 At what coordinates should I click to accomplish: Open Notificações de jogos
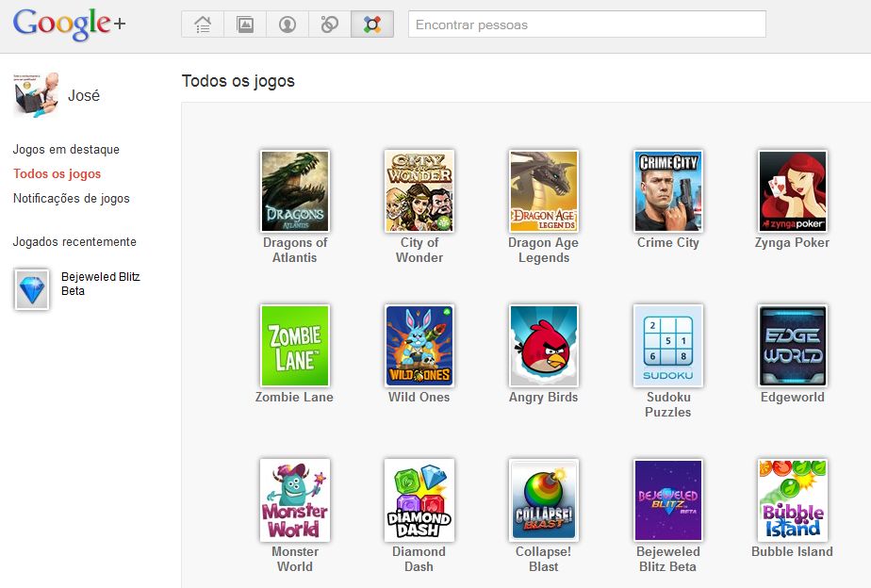[71, 198]
